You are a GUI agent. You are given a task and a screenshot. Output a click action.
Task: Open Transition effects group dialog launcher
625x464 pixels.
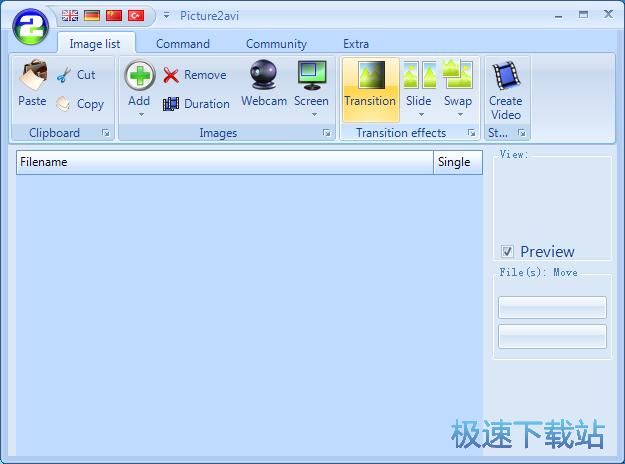point(472,133)
